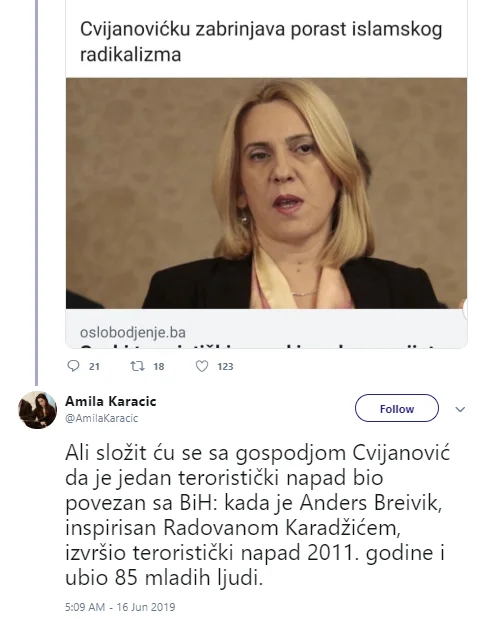Image resolution: width=490 pixels, height=619 pixels.
Task: Open the @AmilaKaracic handle
Action: pyautogui.click(x=101, y=418)
